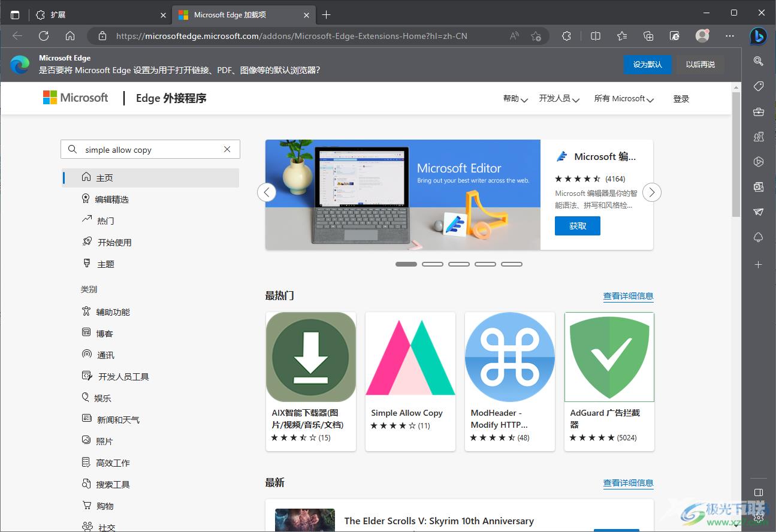Viewport: 776px width, 532px height.
Task: Open the Drop paper plane sidebar icon
Action: pyautogui.click(x=759, y=212)
